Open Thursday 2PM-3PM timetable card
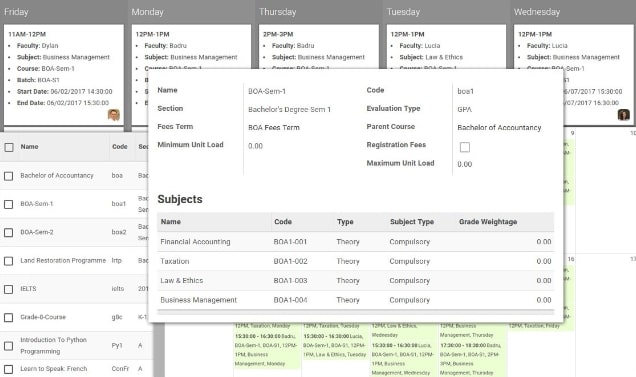This screenshot has width=636, height=377. pyautogui.click(x=319, y=48)
